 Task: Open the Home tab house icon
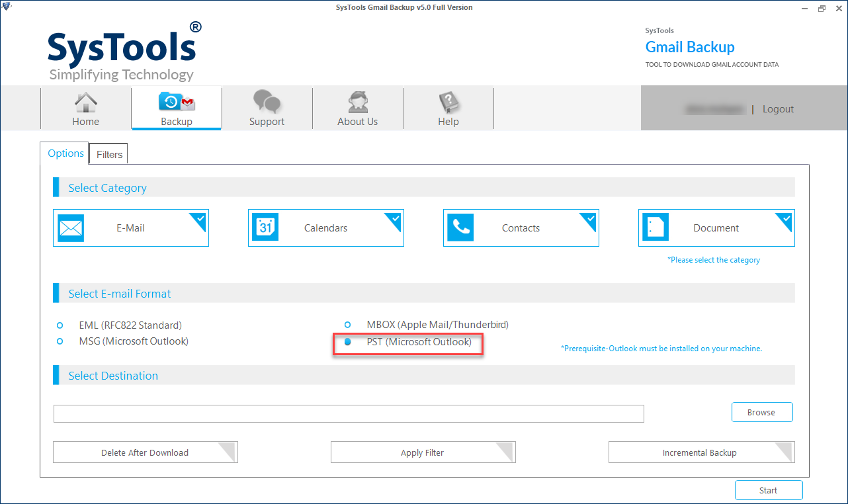85,103
